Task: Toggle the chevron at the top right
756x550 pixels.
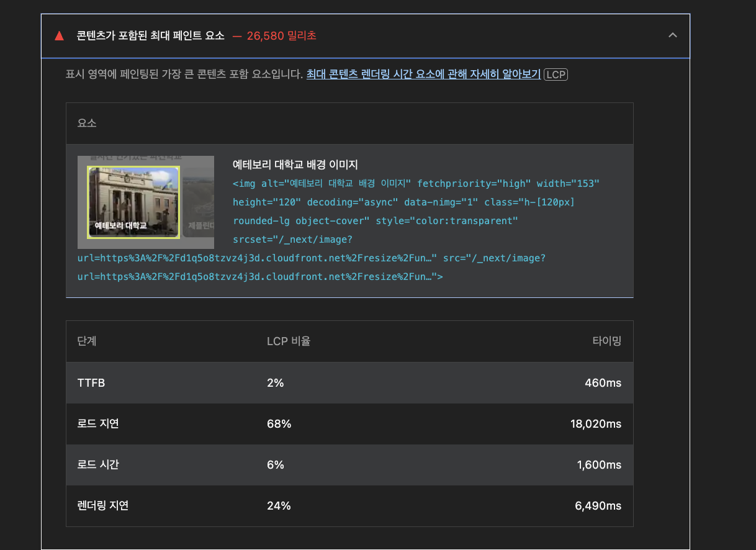Action: (x=673, y=35)
